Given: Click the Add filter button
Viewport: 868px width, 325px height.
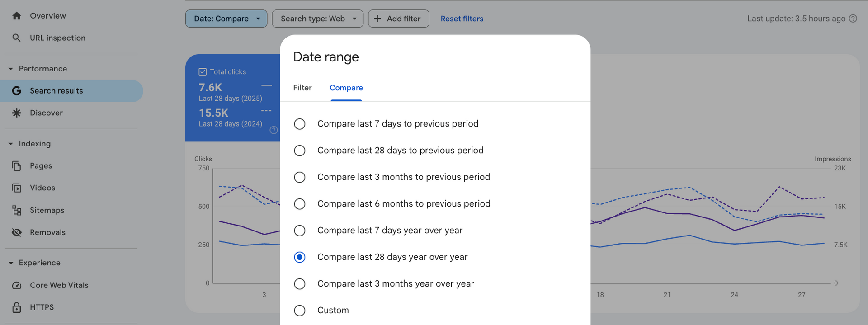Looking at the screenshot, I should [x=398, y=19].
